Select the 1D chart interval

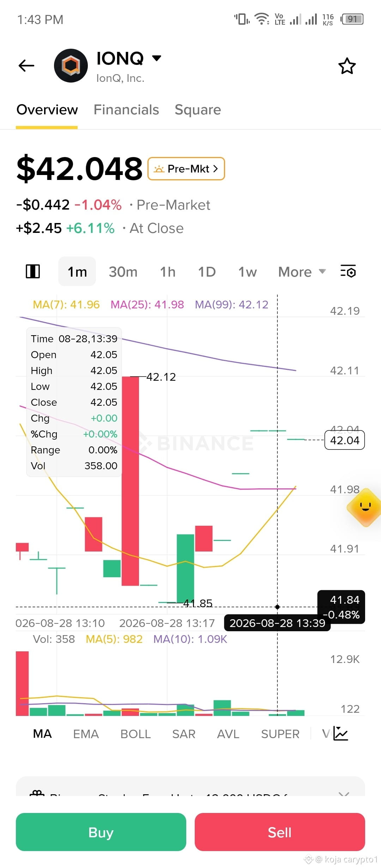click(207, 272)
